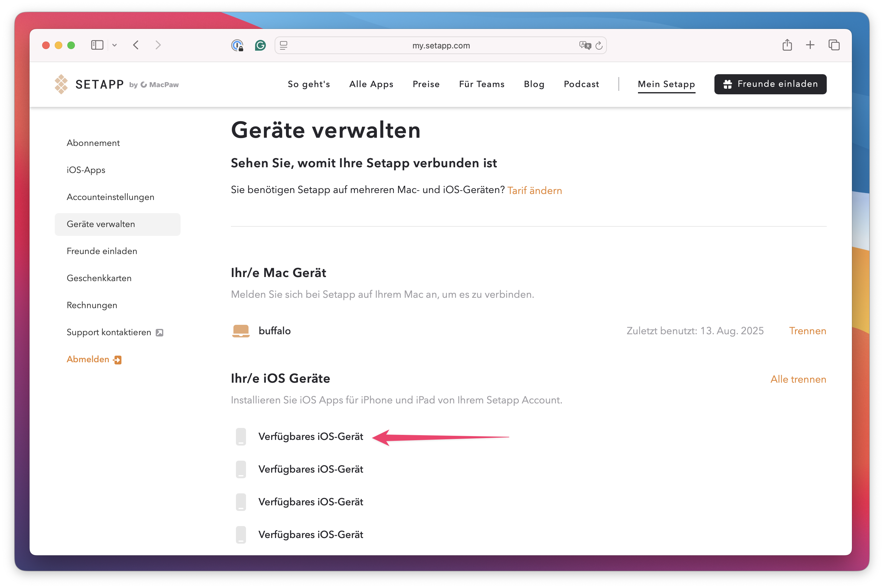Open the Grammarly extension icon
The width and height of the screenshot is (884, 588).
[260, 45]
